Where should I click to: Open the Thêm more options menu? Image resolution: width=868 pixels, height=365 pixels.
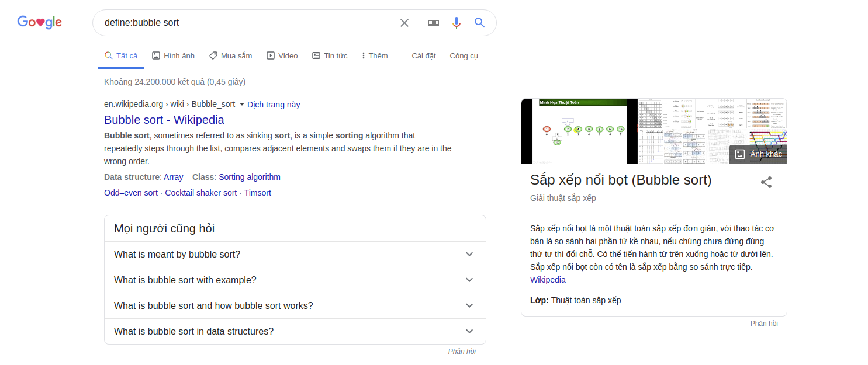(x=375, y=56)
